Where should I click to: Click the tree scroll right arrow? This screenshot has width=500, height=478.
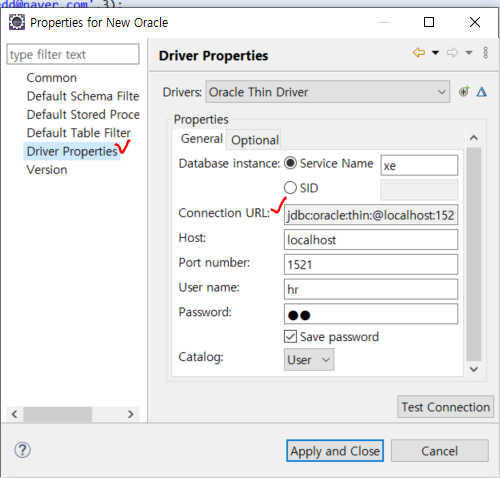(131, 414)
